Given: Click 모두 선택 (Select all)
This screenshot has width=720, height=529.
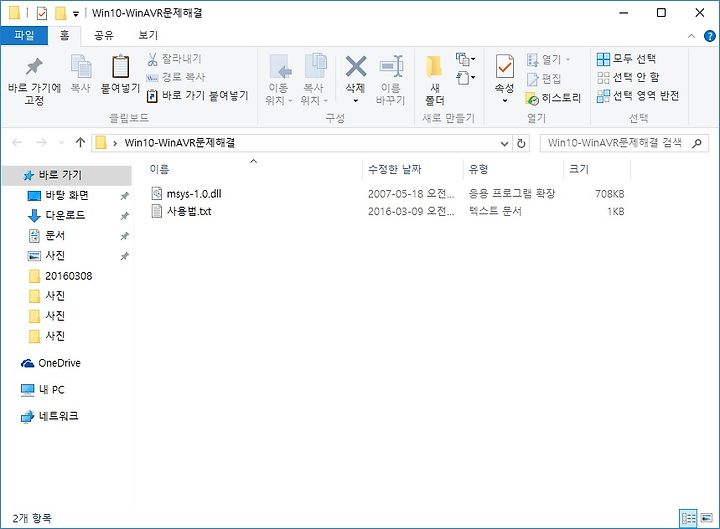Looking at the screenshot, I should click(x=626, y=59).
